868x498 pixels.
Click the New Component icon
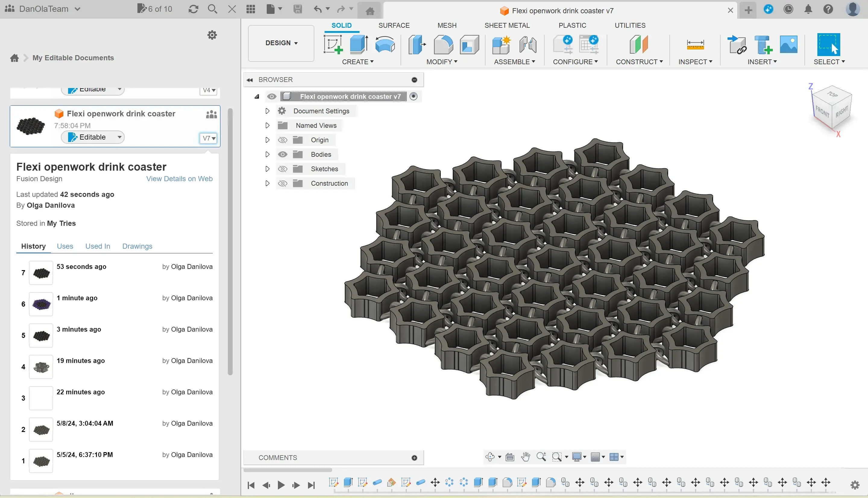(502, 45)
